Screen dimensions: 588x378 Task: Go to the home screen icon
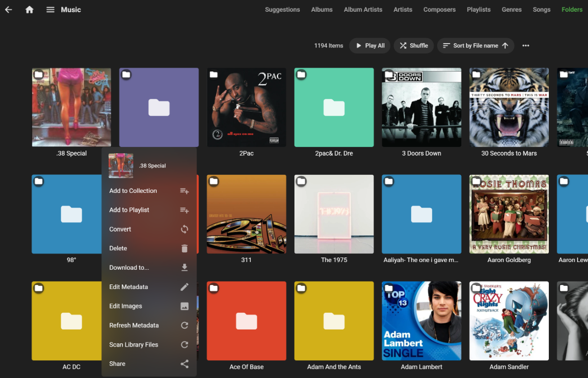tap(29, 10)
